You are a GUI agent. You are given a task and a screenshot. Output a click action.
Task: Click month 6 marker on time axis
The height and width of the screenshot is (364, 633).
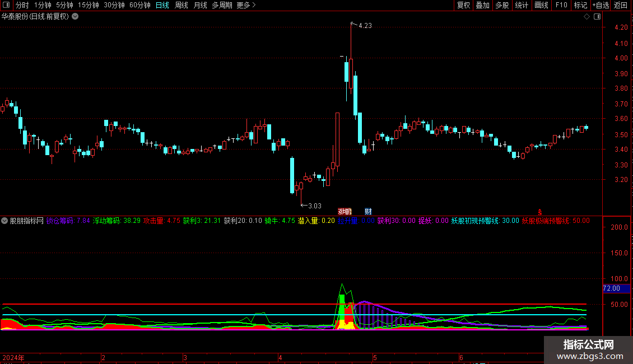[461, 357]
